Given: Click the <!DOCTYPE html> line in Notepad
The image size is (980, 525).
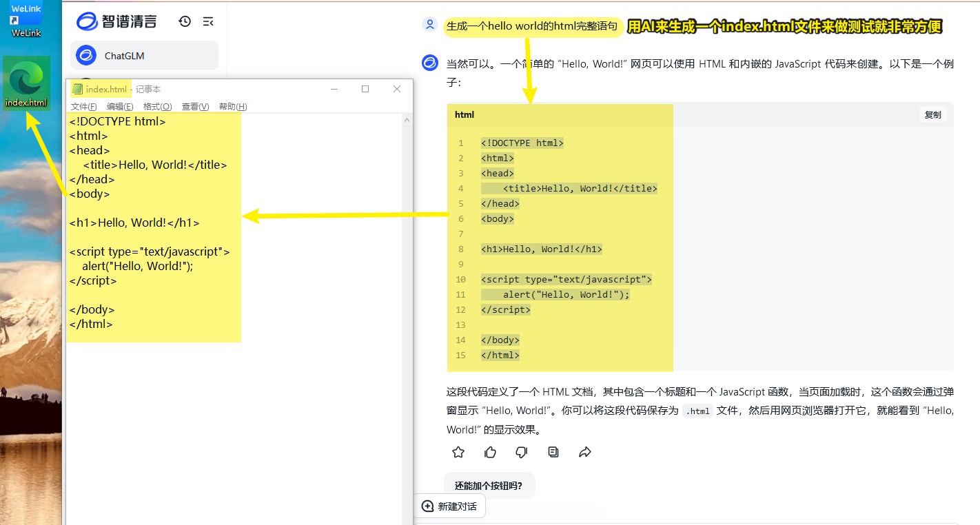Looking at the screenshot, I should (118, 121).
